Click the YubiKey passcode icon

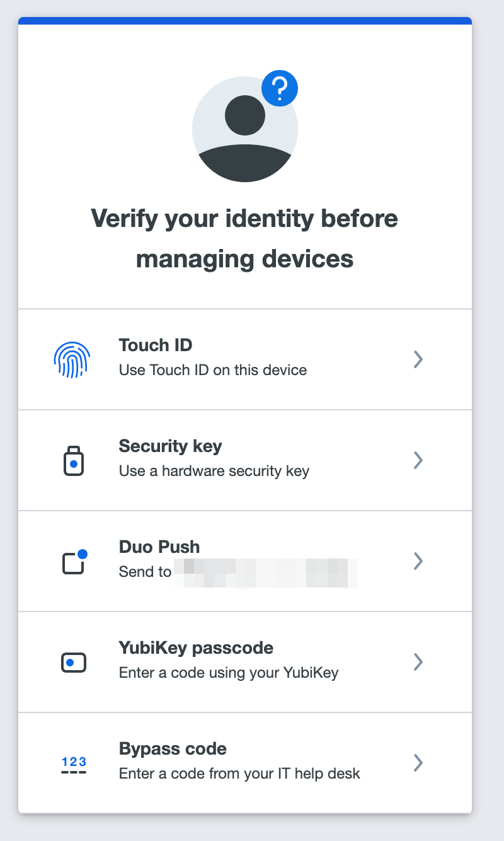(74, 663)
